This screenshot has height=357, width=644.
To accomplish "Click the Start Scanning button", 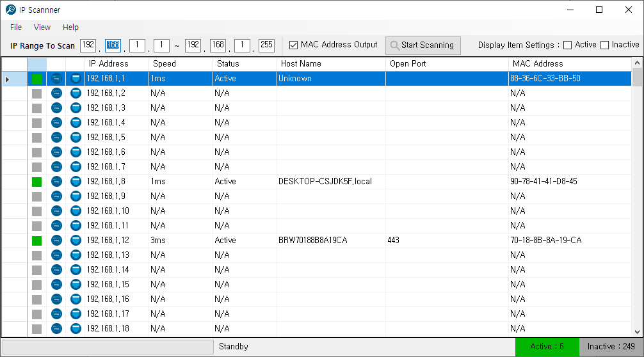I will click(x=423, y=45).
